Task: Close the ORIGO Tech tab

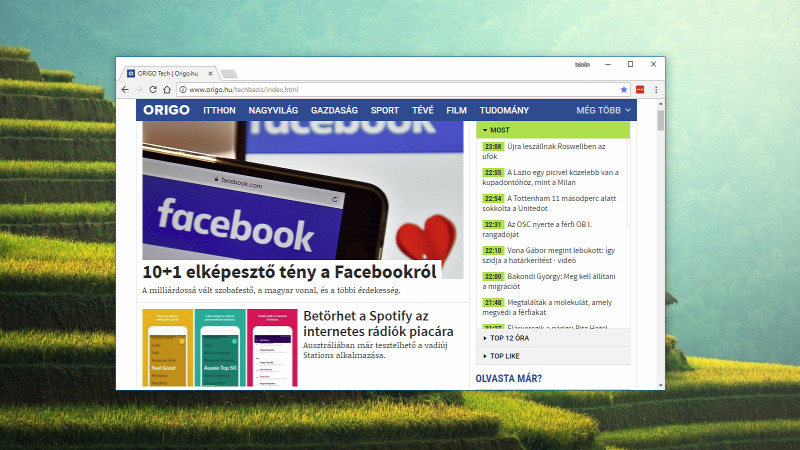Action: (210, 73)
